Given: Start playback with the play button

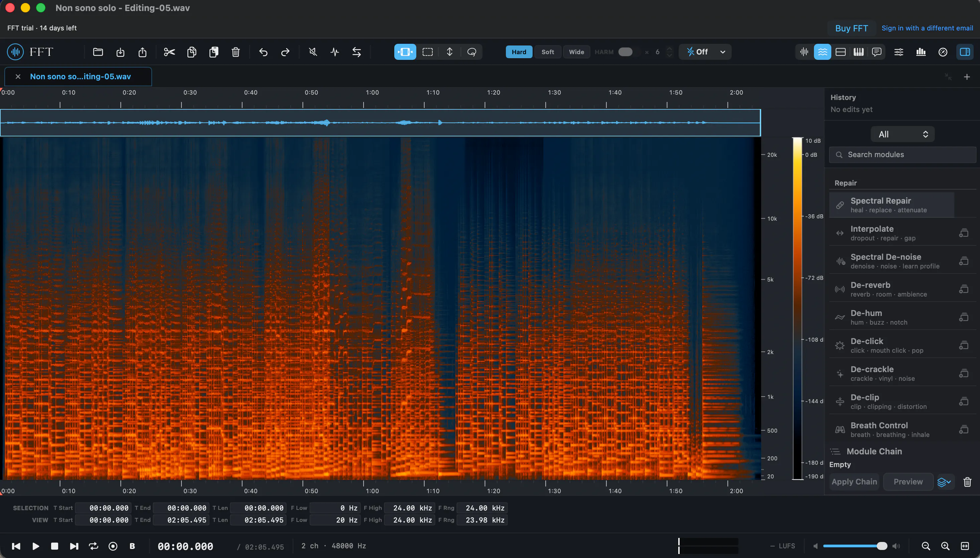Looking at the screenshot, I should pyautogui.click(x=36, y=546).
